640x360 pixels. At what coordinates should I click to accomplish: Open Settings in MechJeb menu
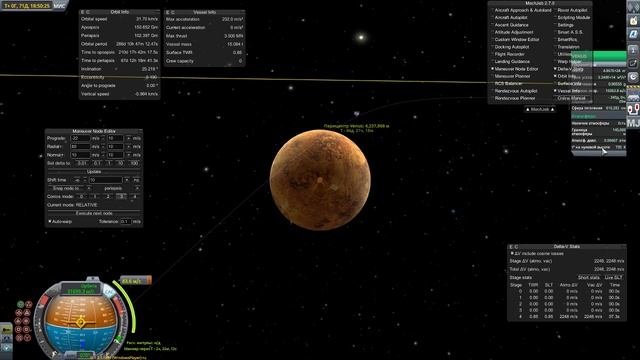point(565,25)
